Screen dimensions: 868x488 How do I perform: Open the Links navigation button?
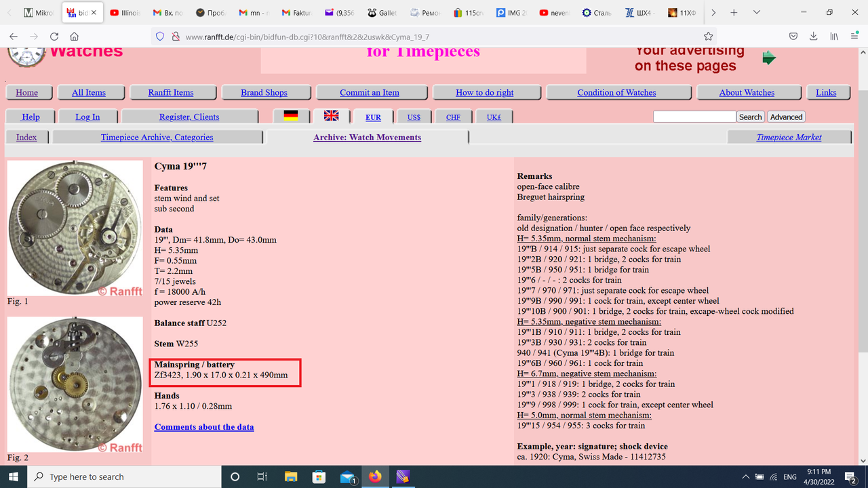coord(826,92)
